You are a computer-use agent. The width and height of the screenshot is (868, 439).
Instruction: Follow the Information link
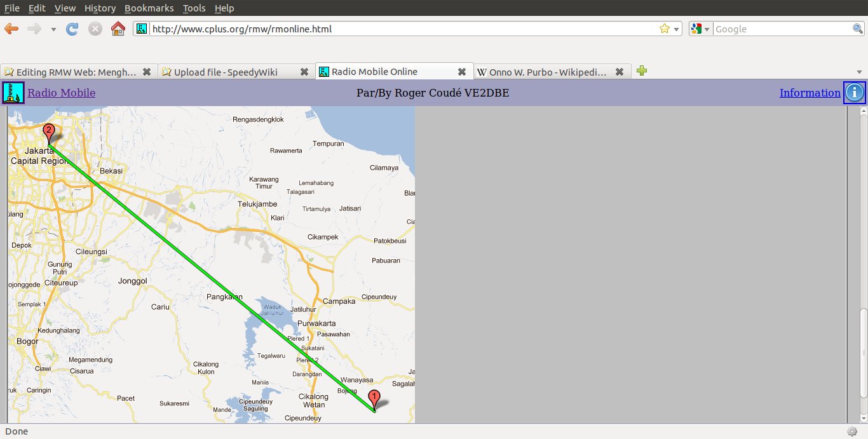pyautogui.click(x=810, y=93)
